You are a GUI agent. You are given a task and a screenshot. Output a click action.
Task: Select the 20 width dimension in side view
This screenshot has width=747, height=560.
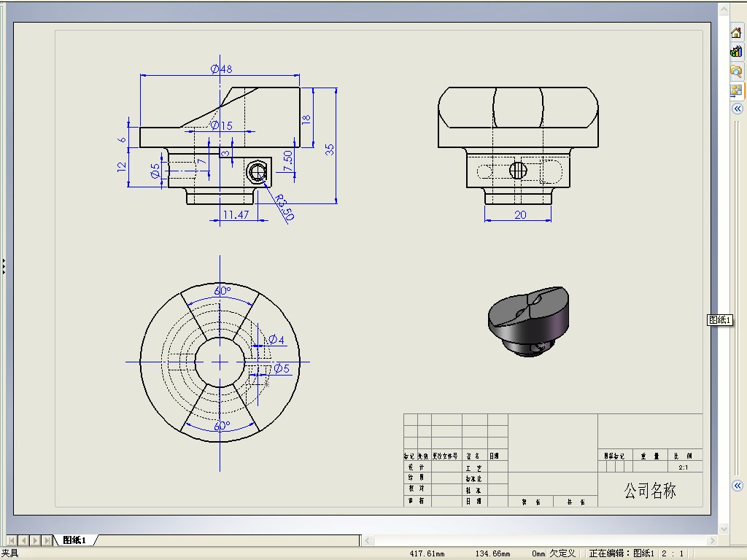point(520,215)
